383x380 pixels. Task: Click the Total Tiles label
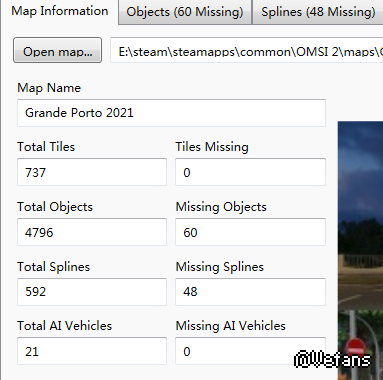pos(46,147)
